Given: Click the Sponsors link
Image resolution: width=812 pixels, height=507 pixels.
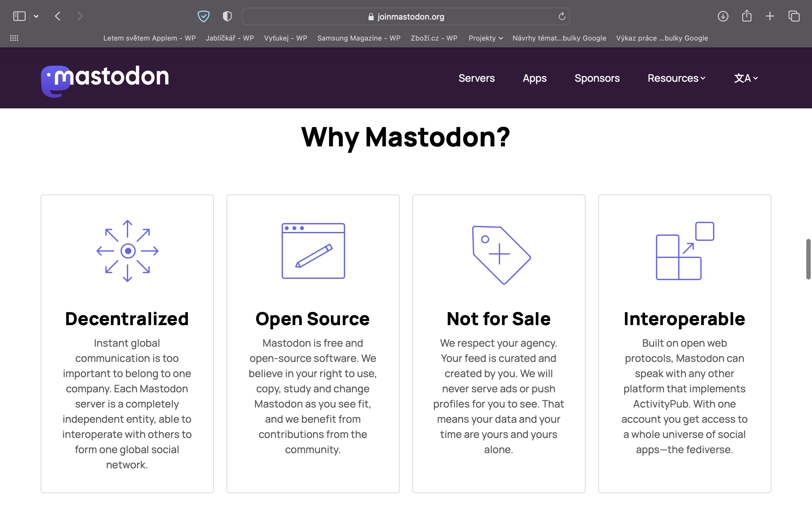Looking at the screenshot, I should [x=597, y=78].
